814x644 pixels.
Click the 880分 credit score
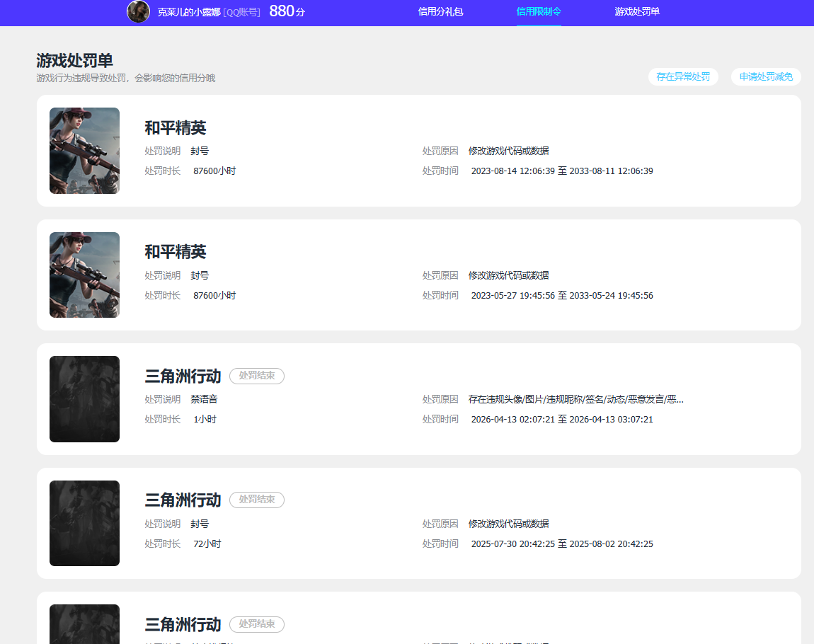coord(287,11)
